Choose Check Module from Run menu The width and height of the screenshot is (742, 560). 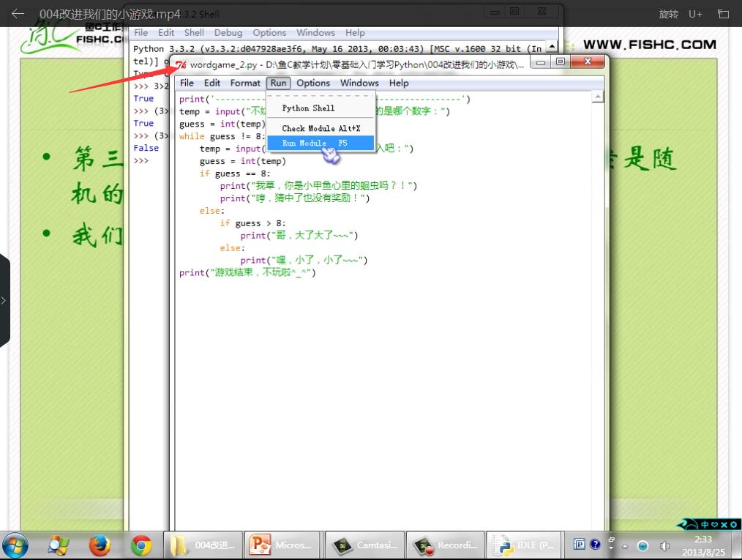321,128
